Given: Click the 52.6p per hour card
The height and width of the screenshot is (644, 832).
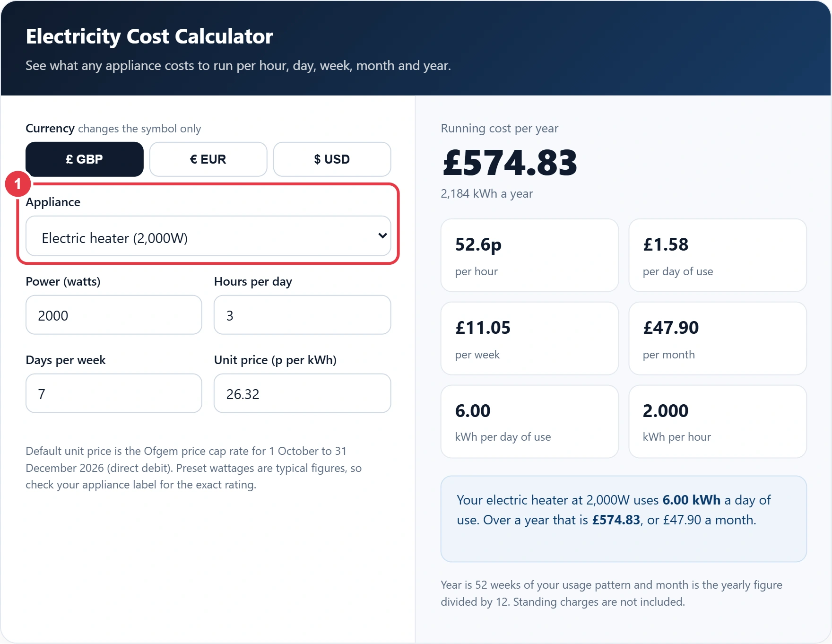Looking at the screenshot, I should coord(529,255).
